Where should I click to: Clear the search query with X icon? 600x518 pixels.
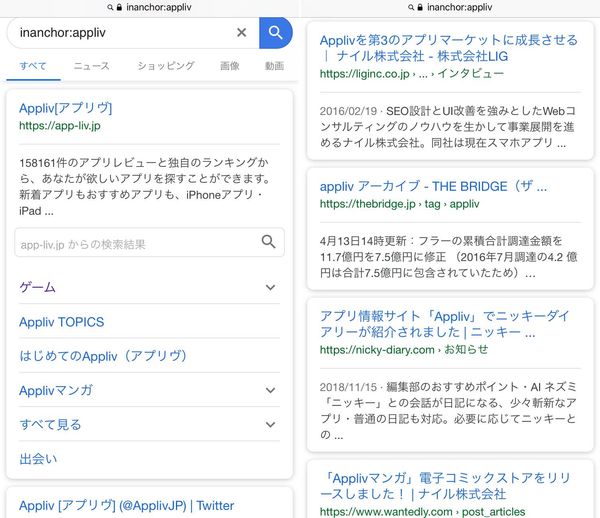[241, 33]
